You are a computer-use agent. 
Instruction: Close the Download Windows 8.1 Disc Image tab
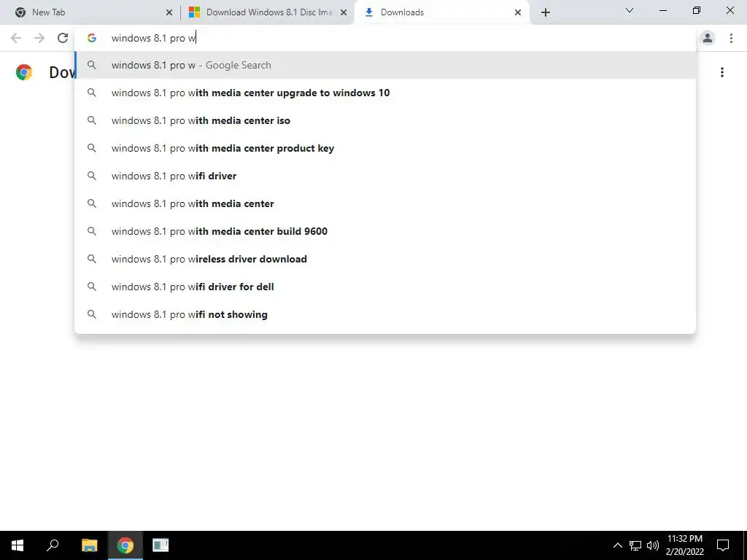(x=344, y=13)
